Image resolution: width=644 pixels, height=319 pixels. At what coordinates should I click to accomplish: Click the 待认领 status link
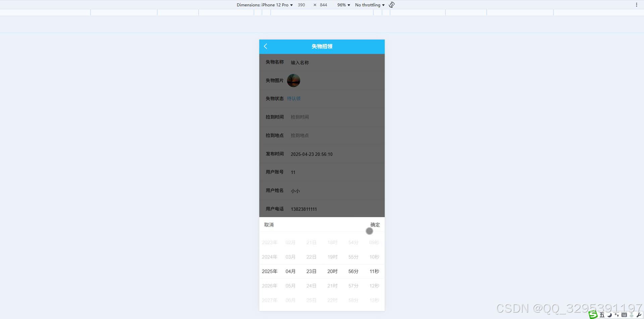294,99
